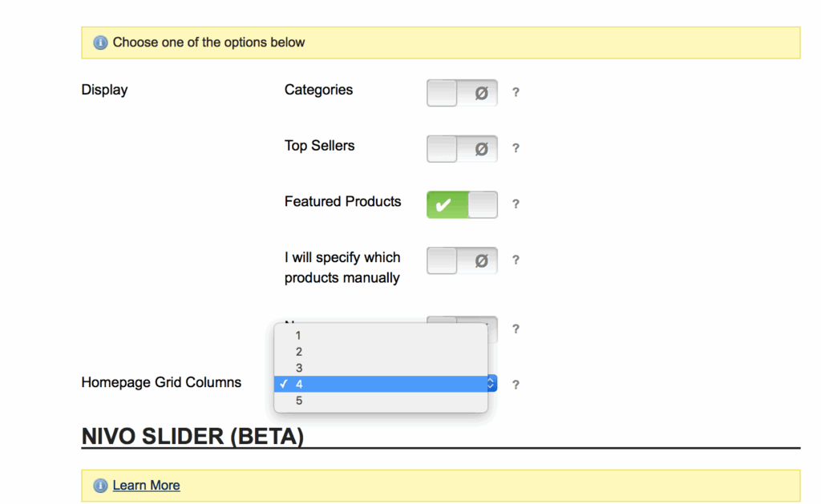Click help icon beside the partially hidden toggle
The width and height of the screenshot is (821, 504).
coord(516,329)
